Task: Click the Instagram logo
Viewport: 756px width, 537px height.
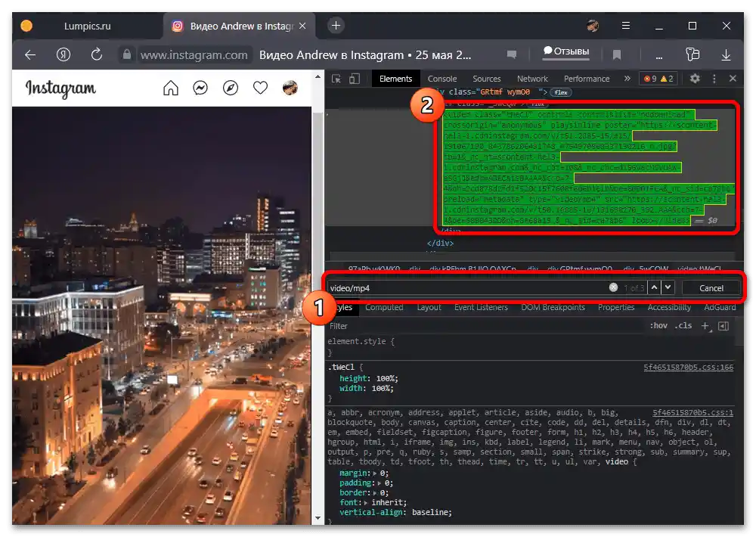Action: coord(60,88)
